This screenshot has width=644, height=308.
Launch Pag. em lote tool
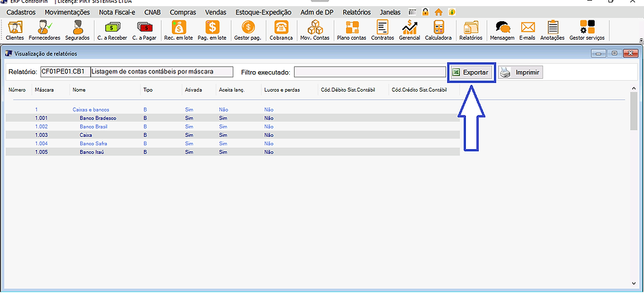point(212,31)
